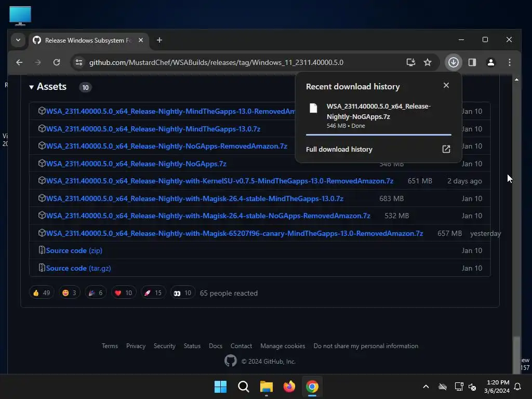Viewport: 532px width, 399px height.
Task: React with heart emoji (10)
Action: tap(124, 293)
